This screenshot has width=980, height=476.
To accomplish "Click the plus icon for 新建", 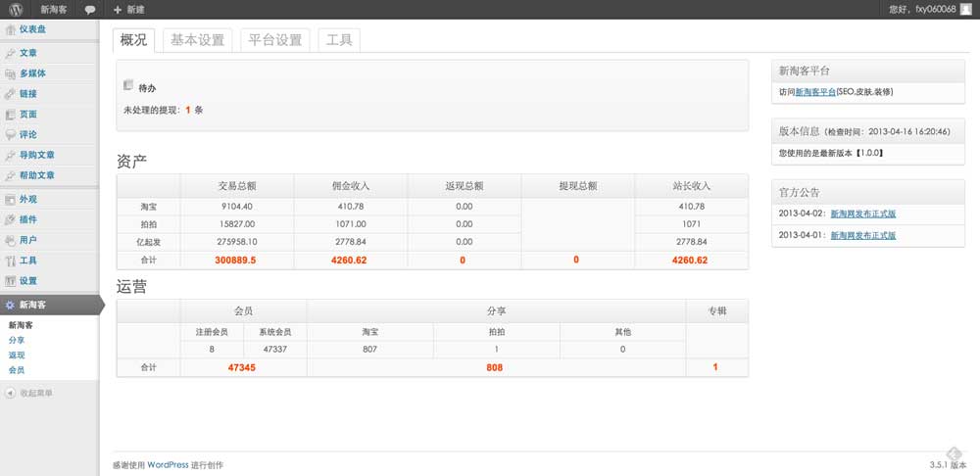I will (117, 10).
